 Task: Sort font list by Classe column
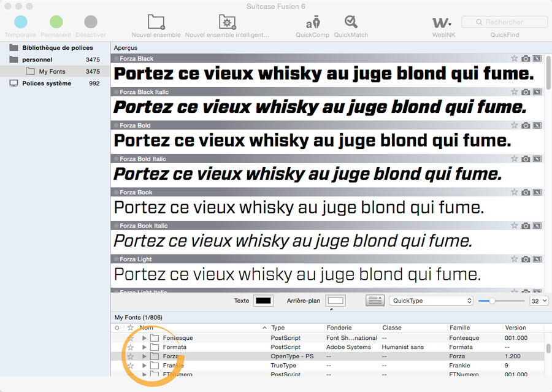coord(413,328)
